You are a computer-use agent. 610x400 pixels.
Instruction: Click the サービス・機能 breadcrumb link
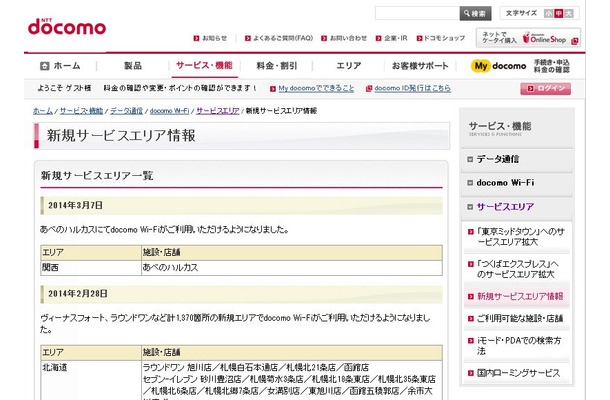click(81, 111)
